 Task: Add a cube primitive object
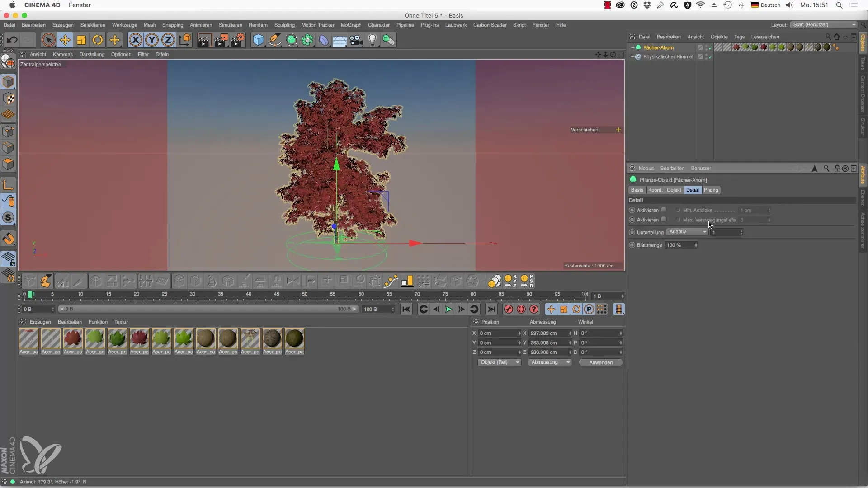258,40
